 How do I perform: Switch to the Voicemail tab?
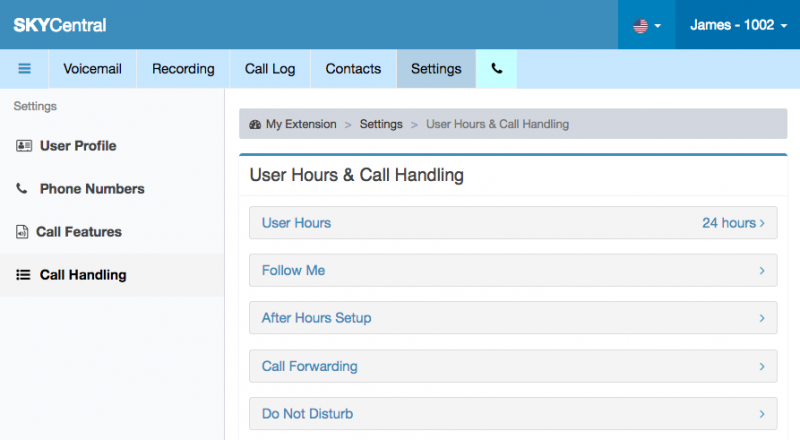coord(92,68)
